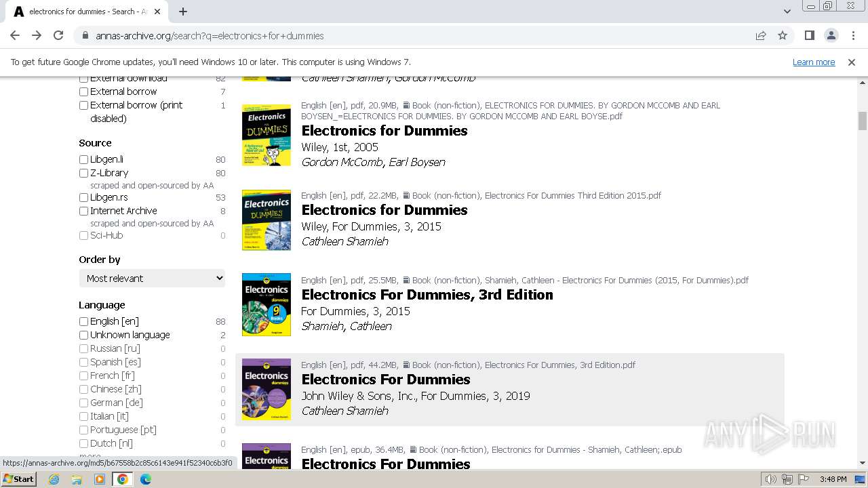Open purple 2019 Electronics For Dummies cover

[267, 390]
